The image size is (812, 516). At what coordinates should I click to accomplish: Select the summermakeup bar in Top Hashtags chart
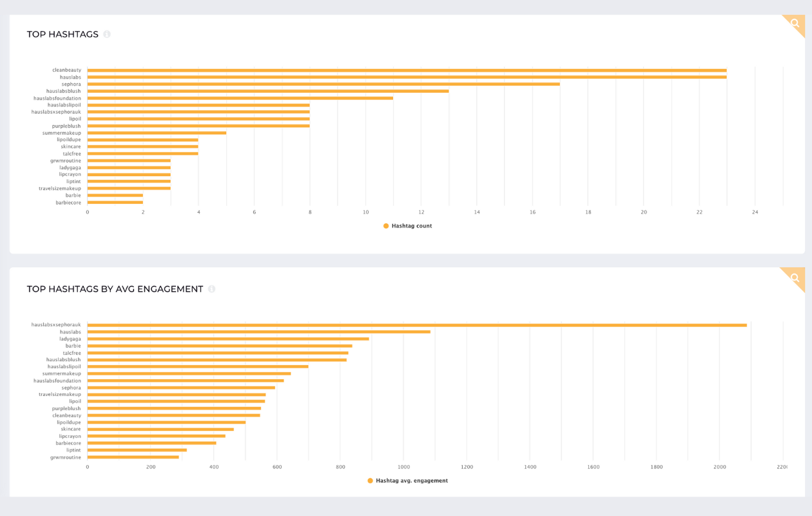pos(157,133)
